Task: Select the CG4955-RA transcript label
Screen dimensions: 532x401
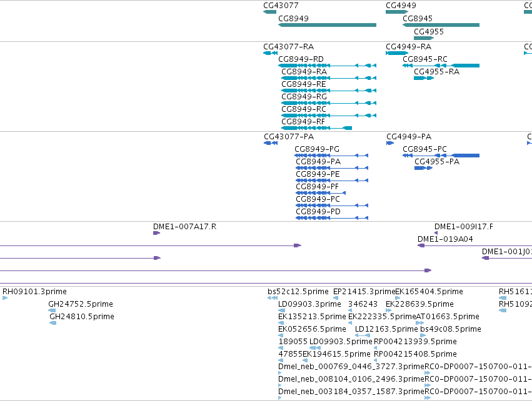Action: 436,72
